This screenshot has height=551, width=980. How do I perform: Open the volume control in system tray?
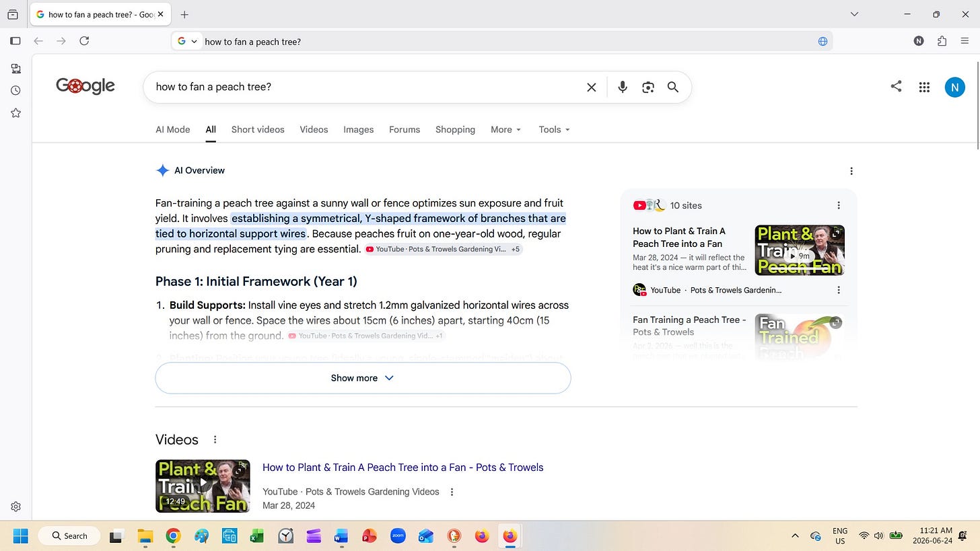click(x=878, y=536)
